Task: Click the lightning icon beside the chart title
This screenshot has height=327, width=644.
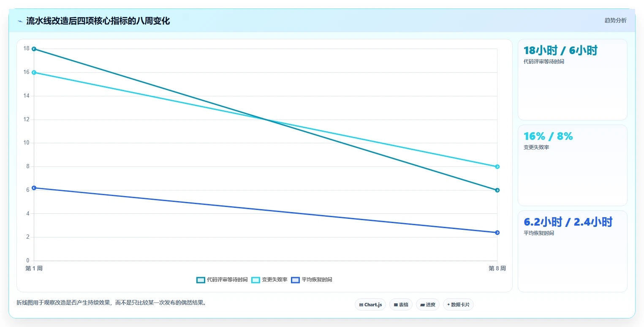Action: 20,21
